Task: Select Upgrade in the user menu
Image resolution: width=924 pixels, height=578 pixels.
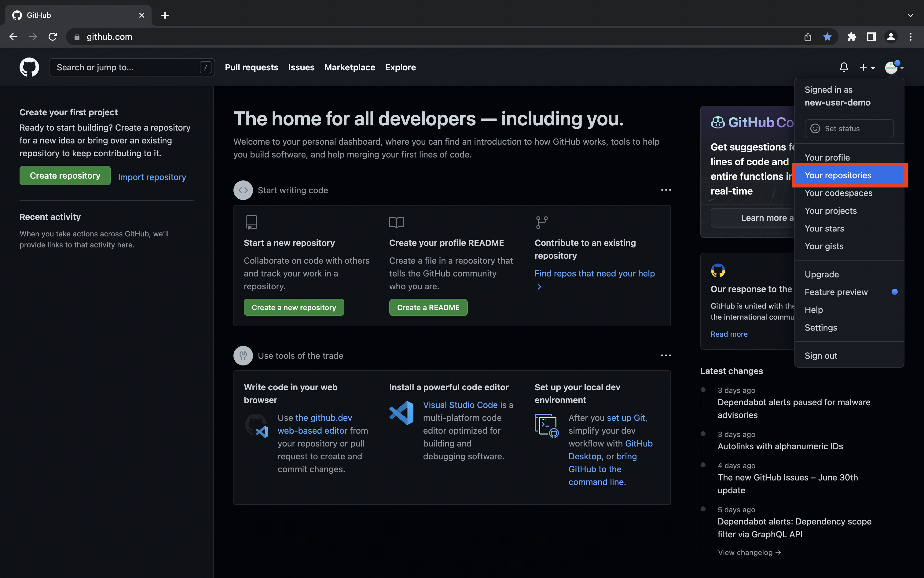Action: tap(849, 275)
